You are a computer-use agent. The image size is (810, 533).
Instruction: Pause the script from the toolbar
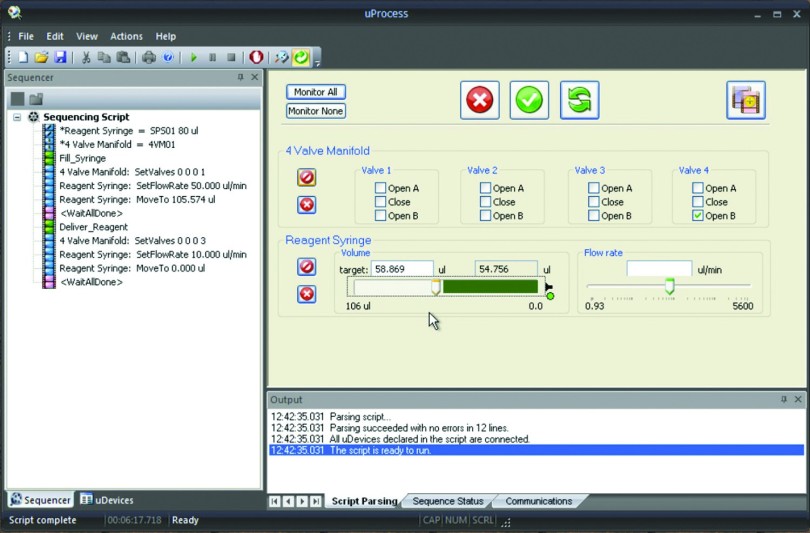click(x=212, y=57)
